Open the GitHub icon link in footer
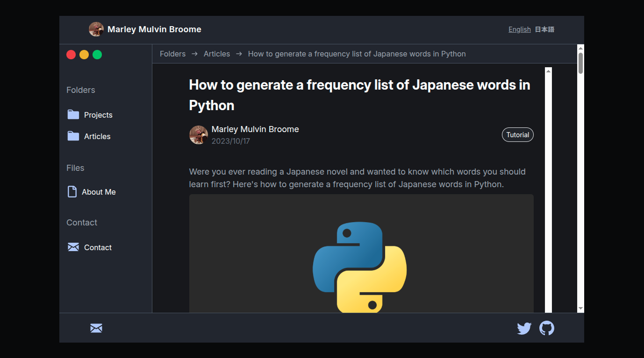The height and width of the screenshot is (358, 644). pyautogui.click(x=546, y=328)
